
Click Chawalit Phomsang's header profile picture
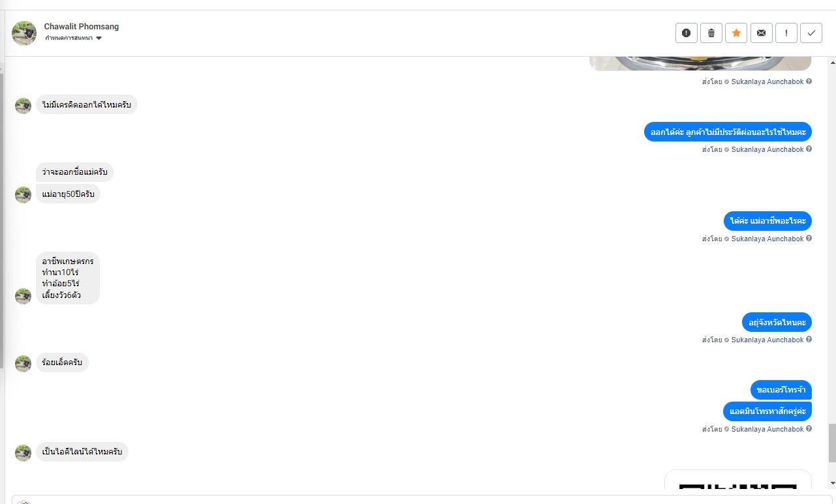pyautogui.click(x=24, y=33)
